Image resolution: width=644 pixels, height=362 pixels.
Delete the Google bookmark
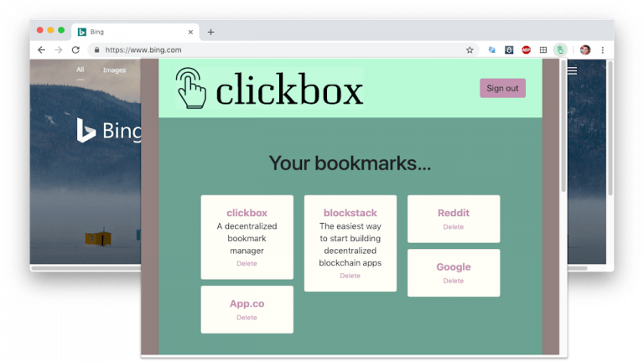(x=454, y=281)
